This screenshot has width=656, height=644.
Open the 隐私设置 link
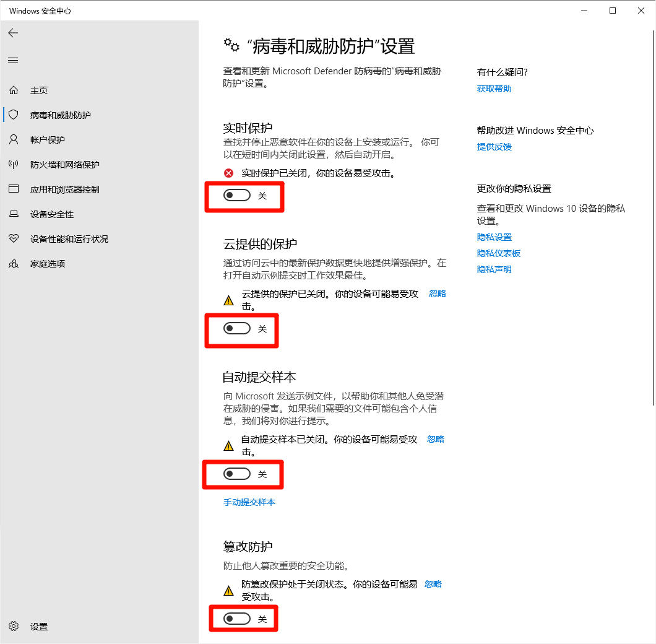point(494,237)
